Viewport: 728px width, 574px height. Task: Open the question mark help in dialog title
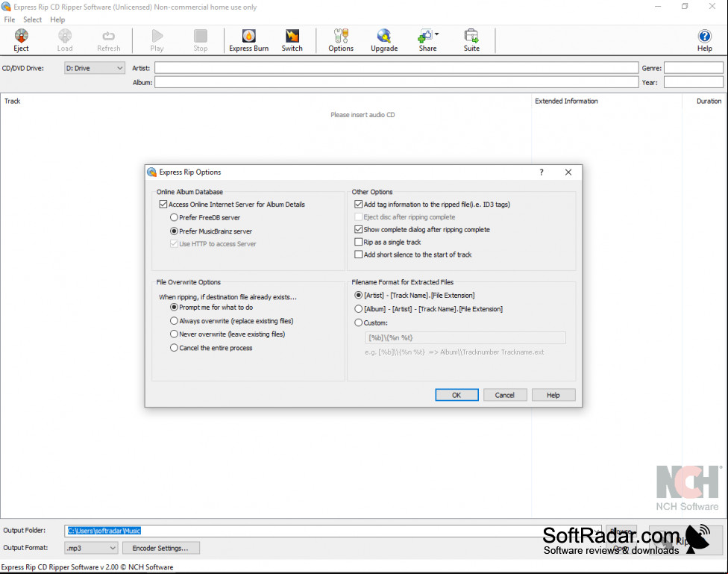pyautogui.click(x=542, y=172)
